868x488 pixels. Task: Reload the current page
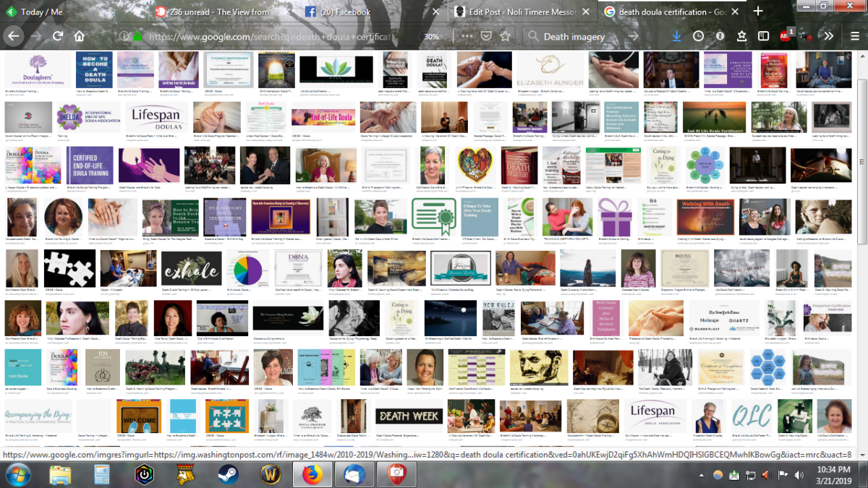[58, 36]
